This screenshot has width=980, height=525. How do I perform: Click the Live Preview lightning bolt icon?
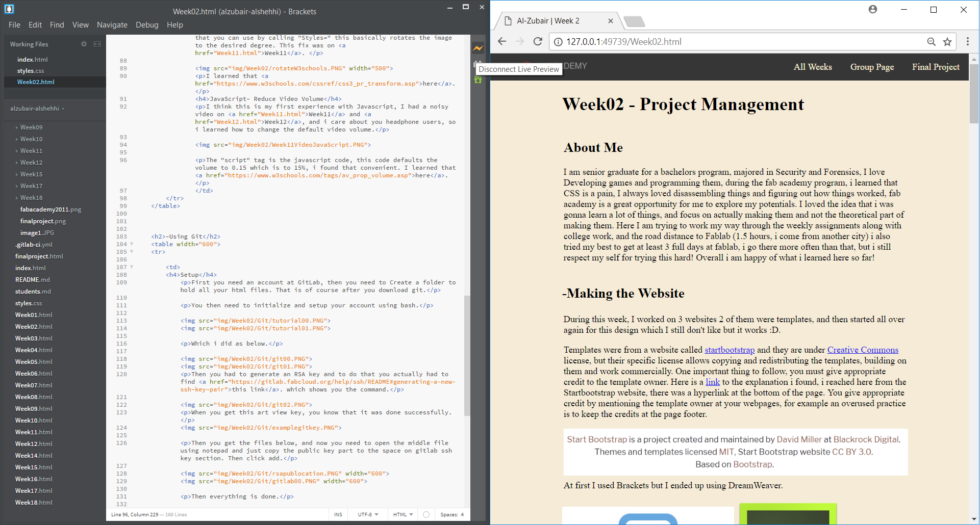(478, 48)
